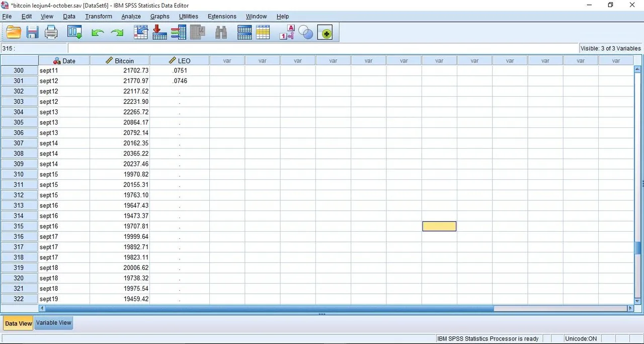Open the Graphs menu
This screenshot has width=644, height=344.
pos(159,16)
